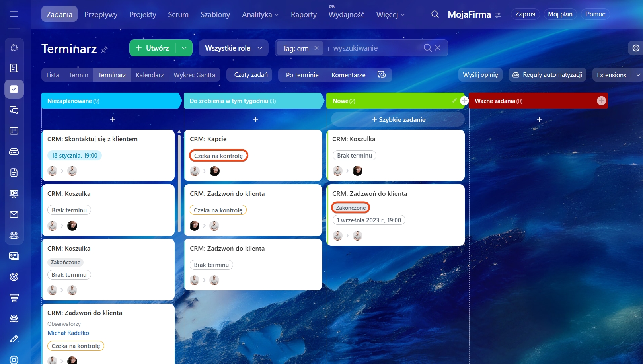
Task: Open the Wykres Gantta tab
Action: [194, 75]
